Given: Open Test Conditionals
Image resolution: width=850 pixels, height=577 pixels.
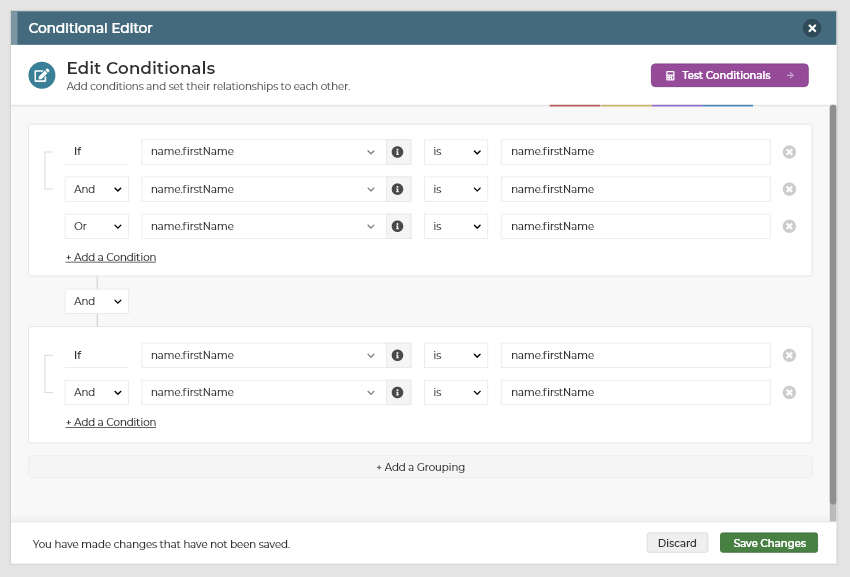Looking at the screenshot, I should (730, 75).
